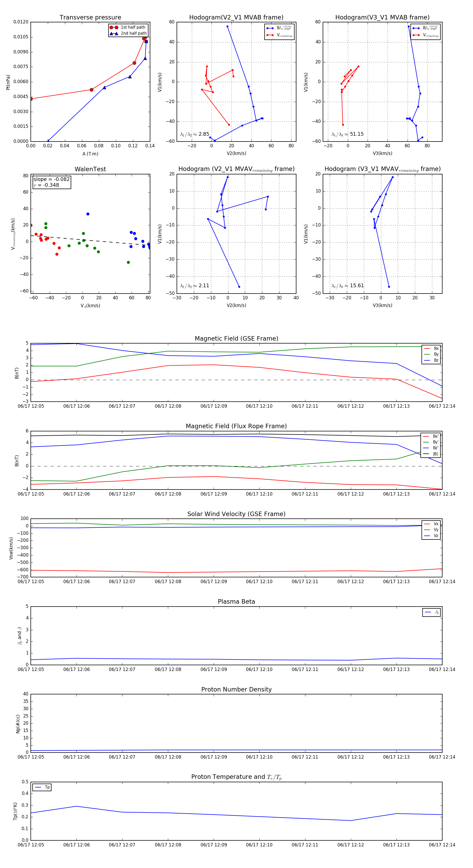Click the "Magnetic Field (GSE Frame)" title

point(236,339)
